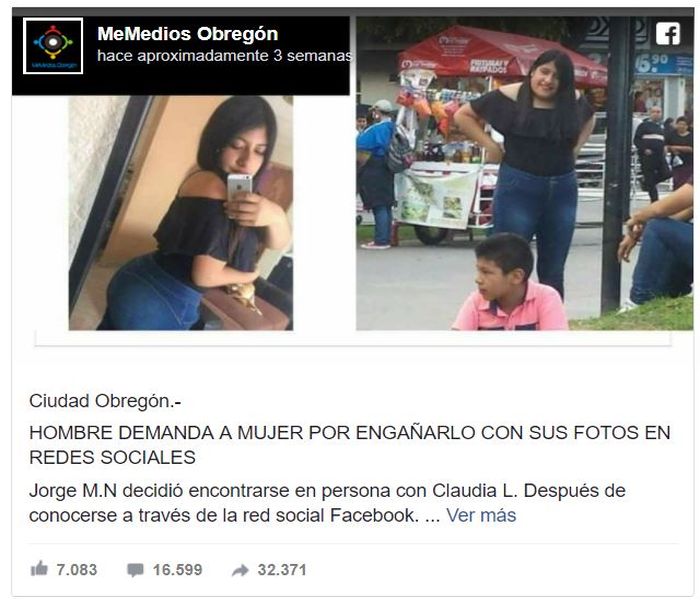Click the boy in pink shirt
The height and width of the screenshot is (600, 700).
509,282
